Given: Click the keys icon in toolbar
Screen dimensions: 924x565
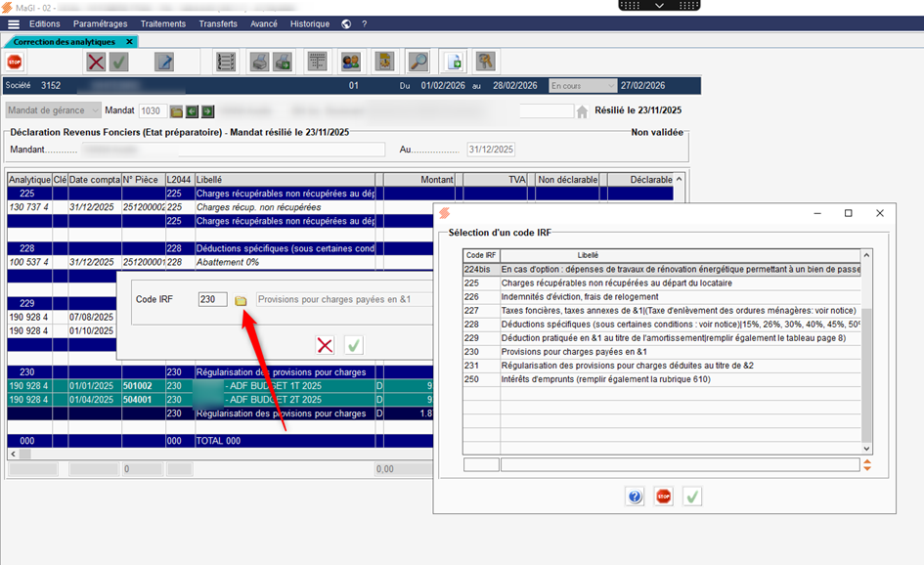Looking at the screenshot, I should [485, 63].
